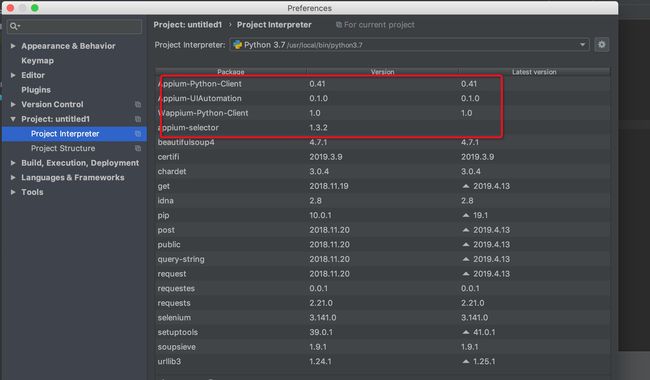The height and width of the screenshot is (380, 650).
Task: Open the Keymap settings page
Action: click(x=38, y=61)
